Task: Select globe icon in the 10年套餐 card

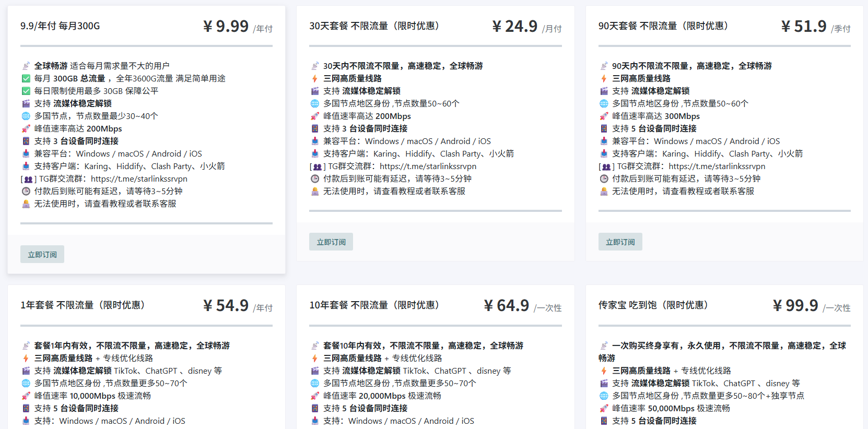Action: [315, 383]
